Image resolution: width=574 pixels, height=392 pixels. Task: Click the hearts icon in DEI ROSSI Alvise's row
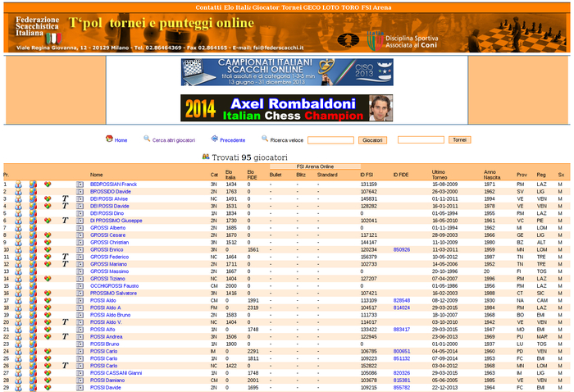tap(48, 198)
